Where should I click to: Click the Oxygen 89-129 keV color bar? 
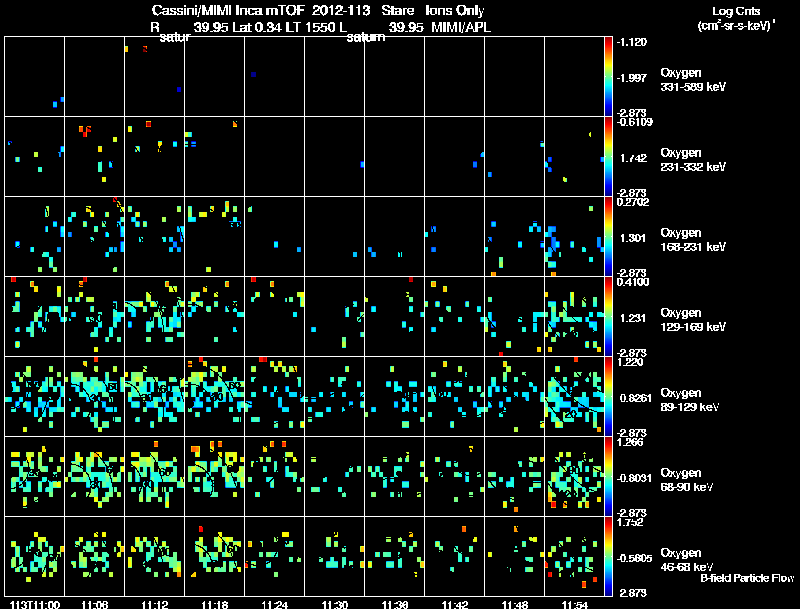pyautogui.click(x=608, y=396)
